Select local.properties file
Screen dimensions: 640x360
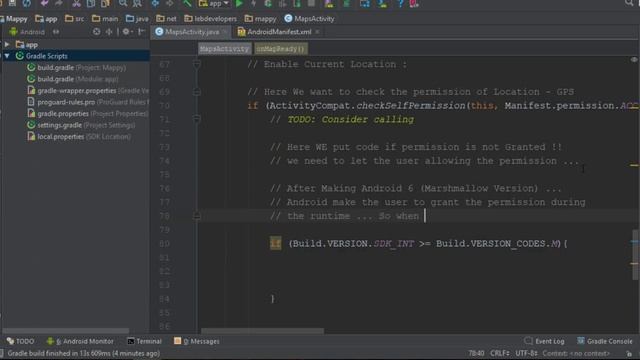[79, 137]
